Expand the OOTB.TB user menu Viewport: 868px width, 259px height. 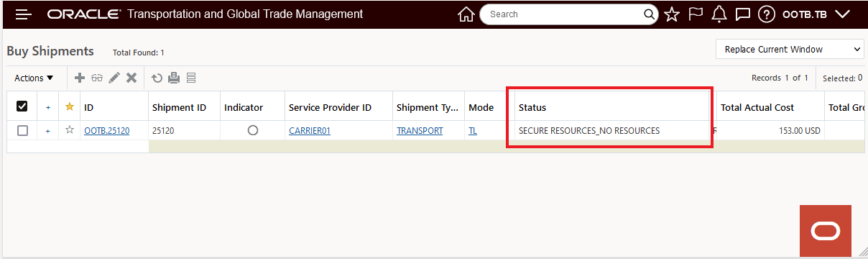pyautogui.click(x=816, y=14)
